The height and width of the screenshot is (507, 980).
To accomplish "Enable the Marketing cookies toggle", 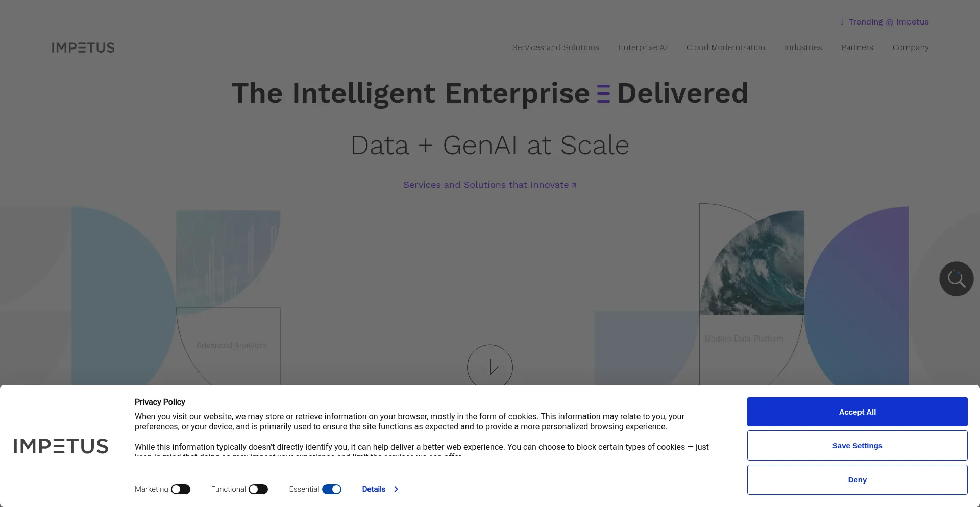I will coord(181,489).
